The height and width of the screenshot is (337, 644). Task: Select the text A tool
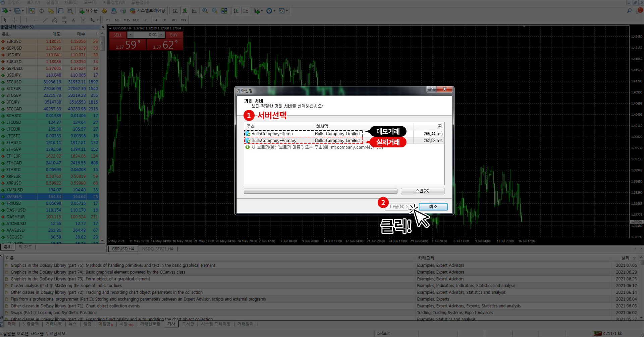[x=73, y=20]
